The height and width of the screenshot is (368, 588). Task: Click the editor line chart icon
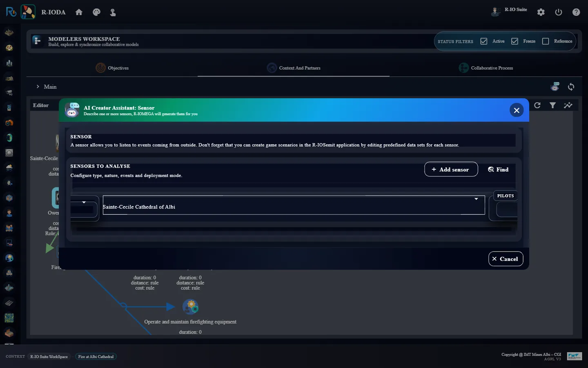568,105
